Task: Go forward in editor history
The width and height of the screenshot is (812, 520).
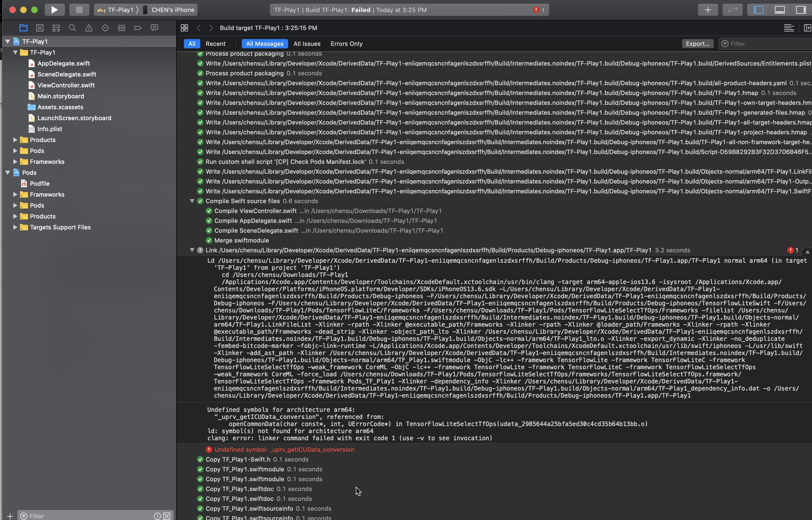Action: click(x=211, y=28)
